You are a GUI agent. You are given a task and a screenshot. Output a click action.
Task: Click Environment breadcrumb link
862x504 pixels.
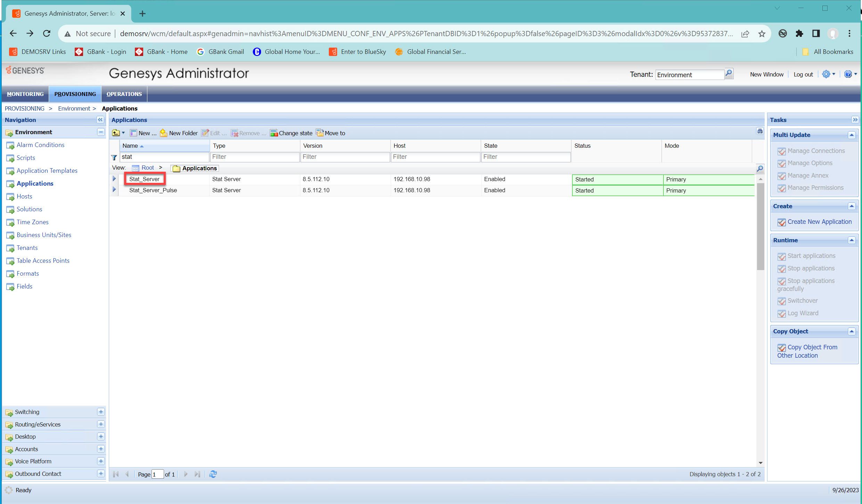(74, 108)
